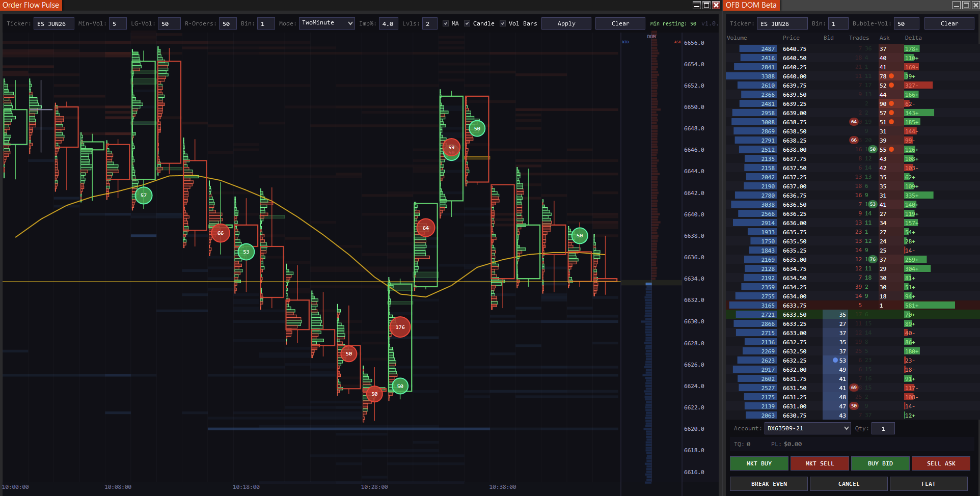Click the Qty input field
This screenshot has width=980, height=496.
[883, 428]
